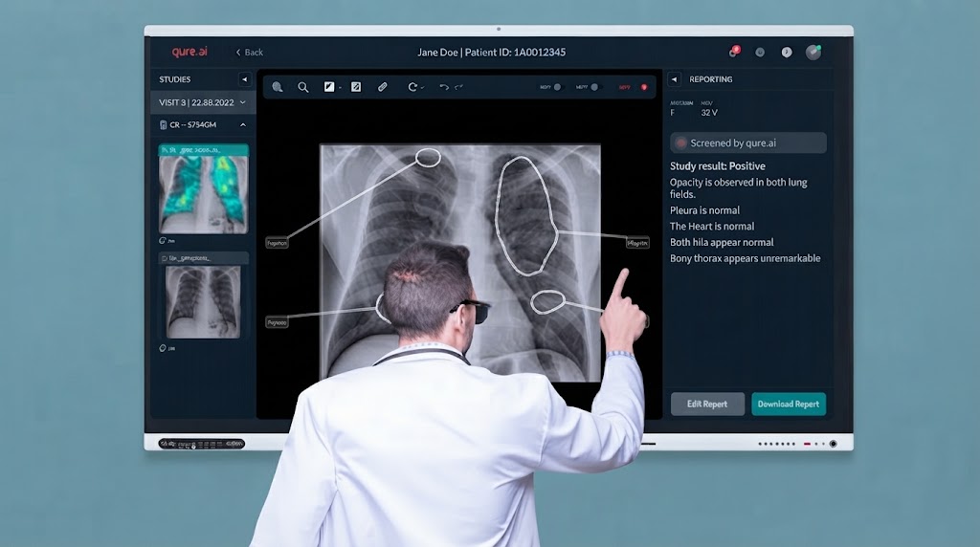This screenshot has width=980, height=547.
Task: Collapse the Studies panel arrow
Action: 244,79
